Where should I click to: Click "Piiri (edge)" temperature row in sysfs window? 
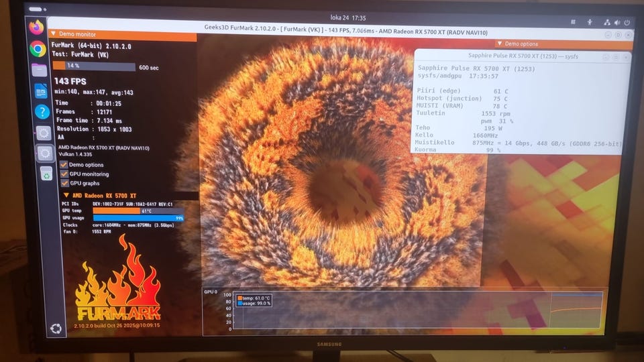coord(463,90)
